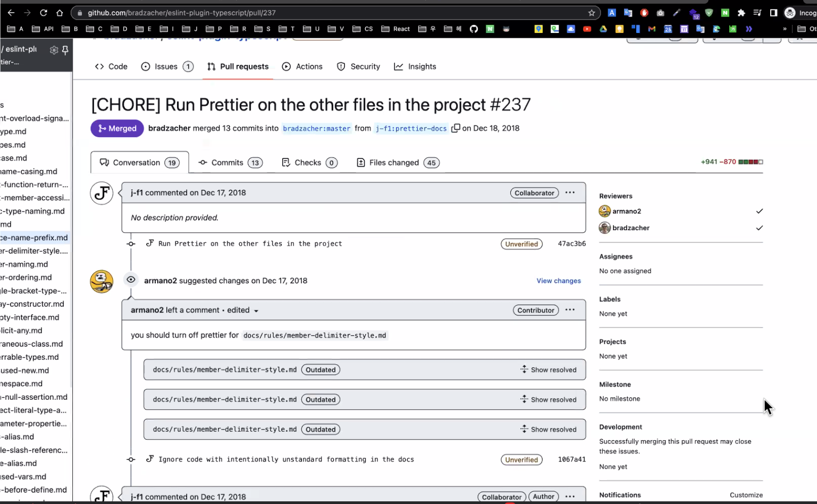Open YouTube bookmark icon
The width and height of the screenshot is (817, 504).
[x=587, y=29]
